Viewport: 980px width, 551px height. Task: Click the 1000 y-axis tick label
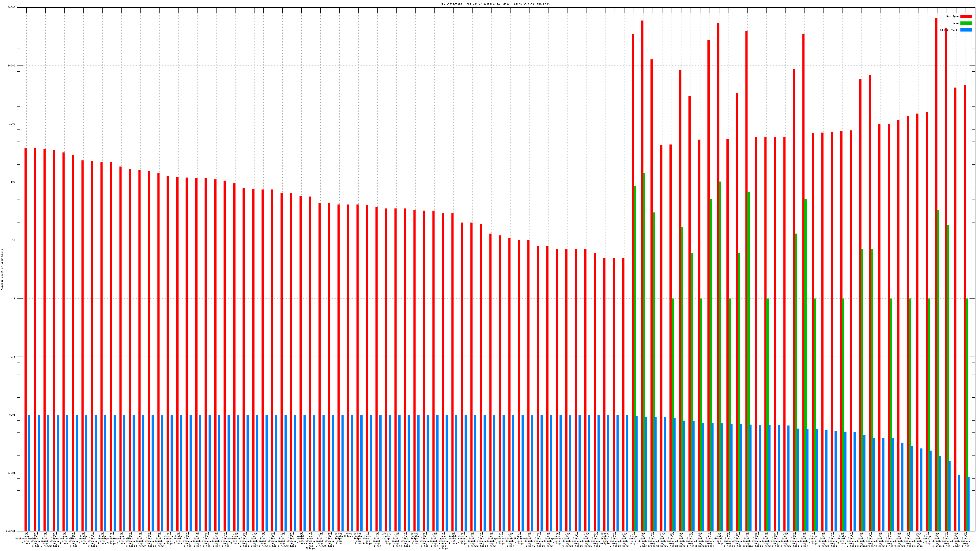[13, 124]
